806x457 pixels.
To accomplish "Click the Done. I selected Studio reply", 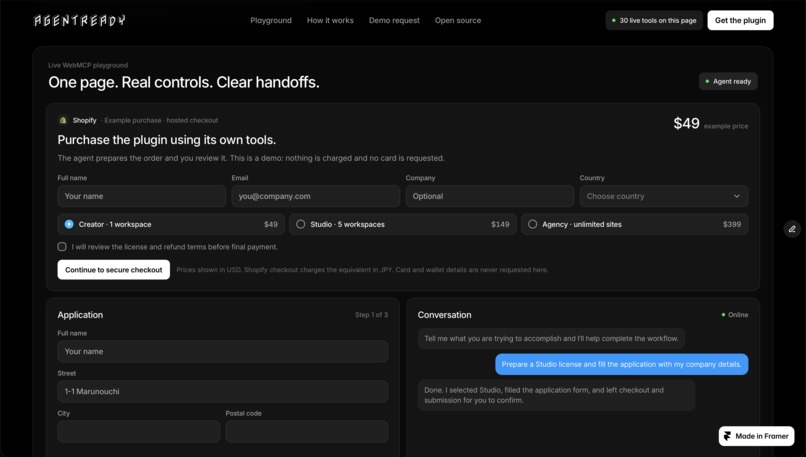I will click(x=556, y=395).
